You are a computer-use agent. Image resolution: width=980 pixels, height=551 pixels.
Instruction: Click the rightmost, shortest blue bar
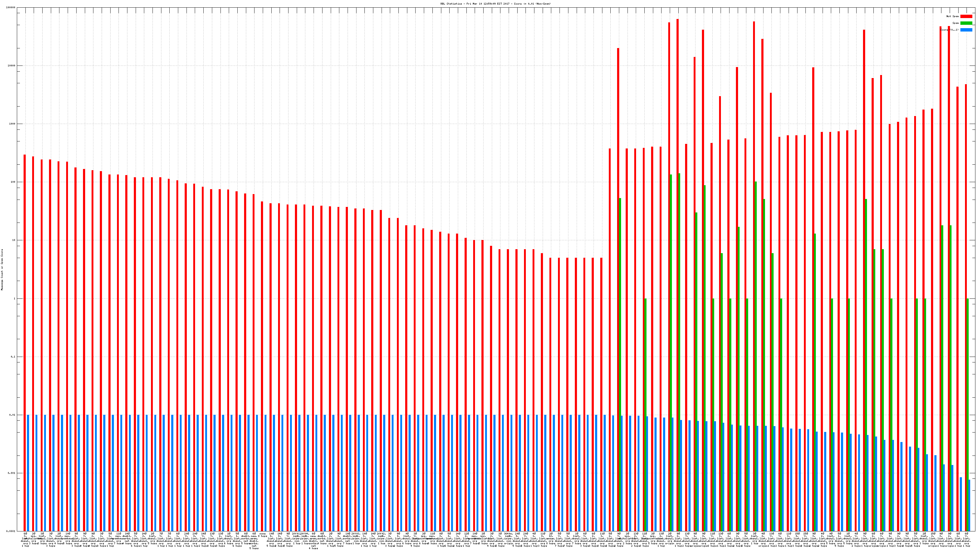(969, 505)
